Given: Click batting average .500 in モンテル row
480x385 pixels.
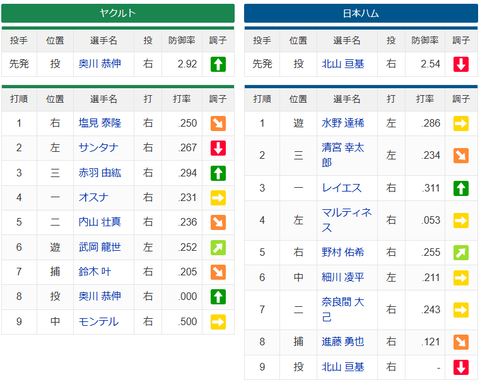Looking at the screenshot, I should [188, 322].
